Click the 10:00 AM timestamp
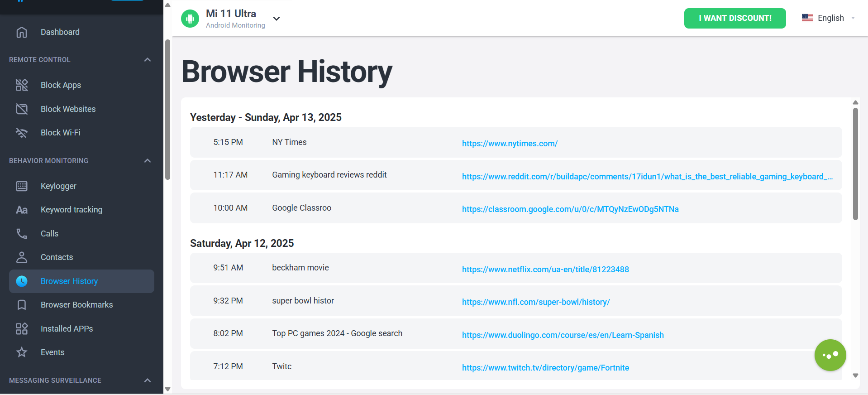This screenshot has height=395, width=868. [230, 208]
